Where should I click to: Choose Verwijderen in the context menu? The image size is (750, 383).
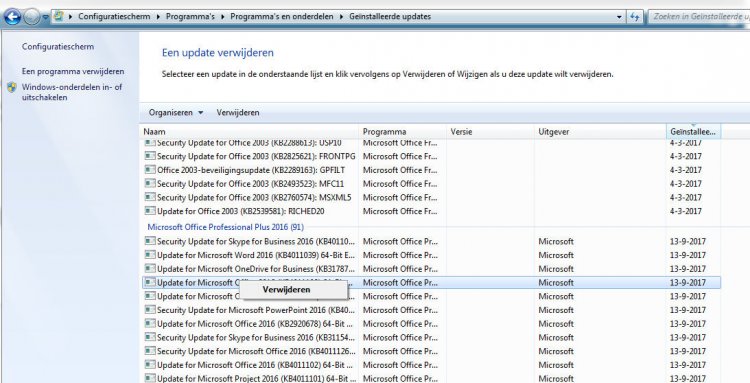pyautogui.click(x=286, y=289)
